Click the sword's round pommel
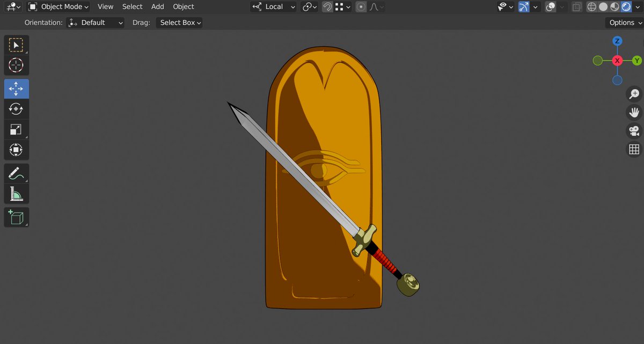The width and height of the screenshot is (644, 344). 408,285
